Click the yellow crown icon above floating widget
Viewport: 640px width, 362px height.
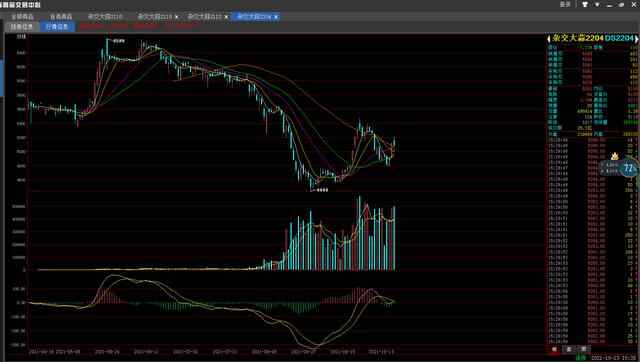615,156
